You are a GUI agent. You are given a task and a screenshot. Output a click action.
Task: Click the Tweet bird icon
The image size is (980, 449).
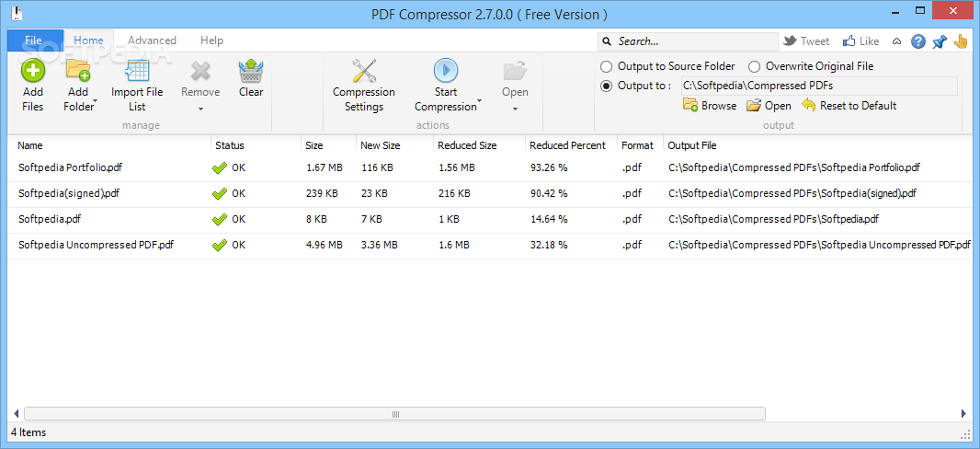pos(790,41)
